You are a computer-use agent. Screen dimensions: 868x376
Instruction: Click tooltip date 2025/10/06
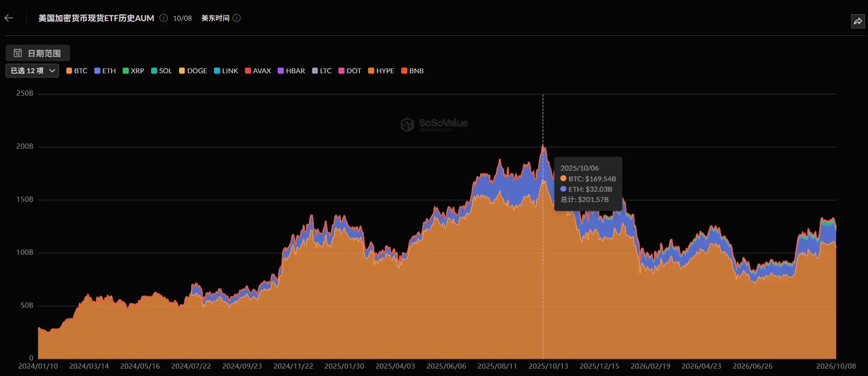580,168
